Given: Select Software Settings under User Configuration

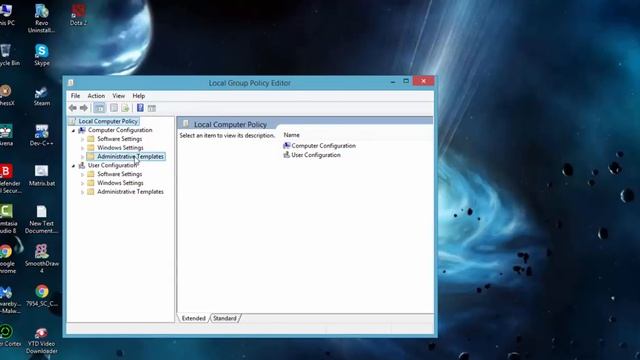Looking at the screenshot, I should pyautogui.click(x=119, y=174).
